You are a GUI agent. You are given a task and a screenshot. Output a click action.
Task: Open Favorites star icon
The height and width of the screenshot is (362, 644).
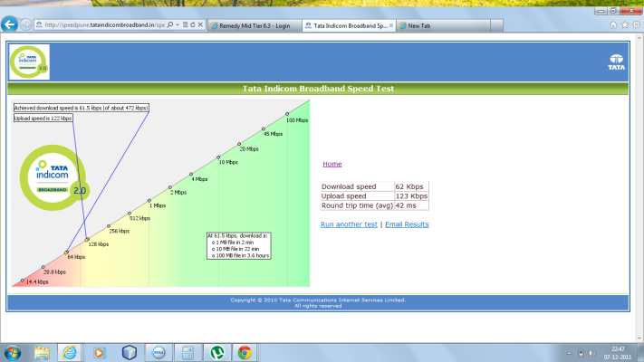tap(625, 25)
